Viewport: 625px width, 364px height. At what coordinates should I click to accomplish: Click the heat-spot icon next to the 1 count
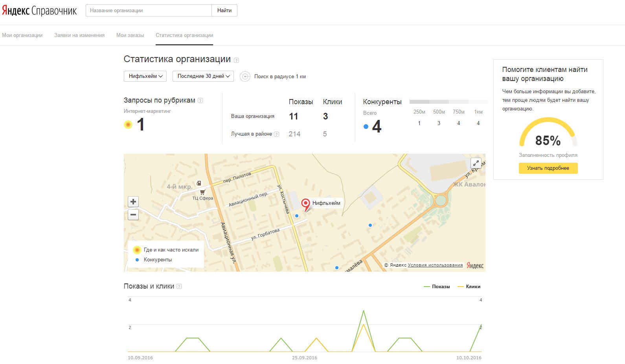pyautogui.click(x=128, y=125)
